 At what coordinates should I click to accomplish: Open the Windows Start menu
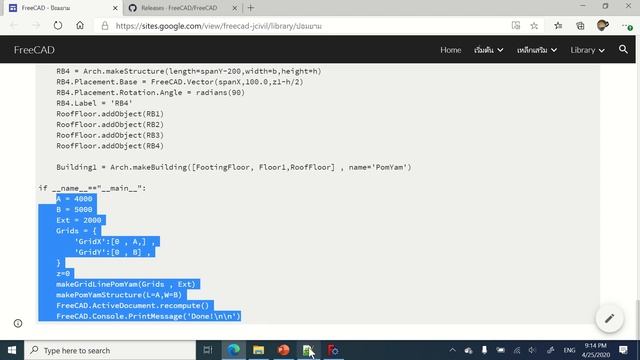12,350
